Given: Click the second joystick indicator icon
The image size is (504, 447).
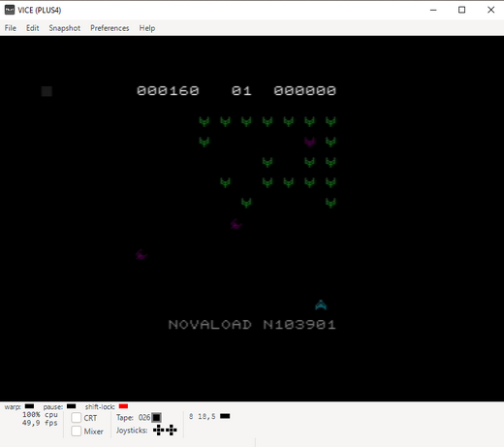Looking at the screenshot, I should tap(172, 431).
